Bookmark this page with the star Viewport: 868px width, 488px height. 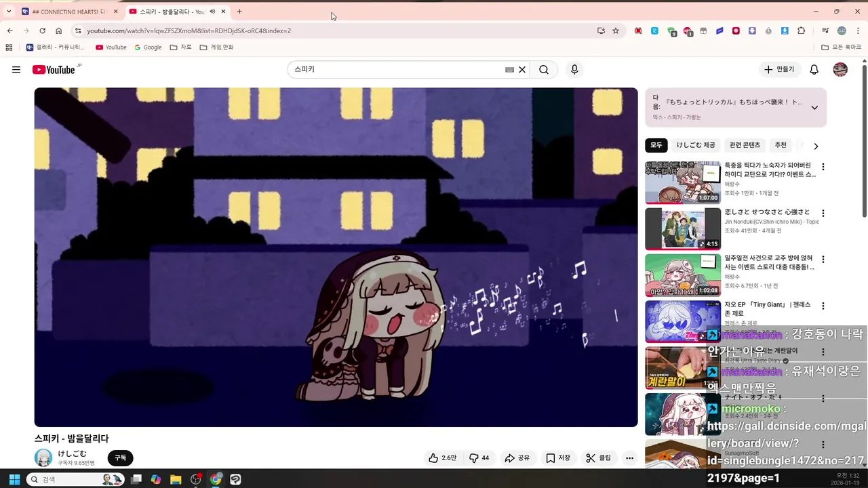(x=616, y=30)
